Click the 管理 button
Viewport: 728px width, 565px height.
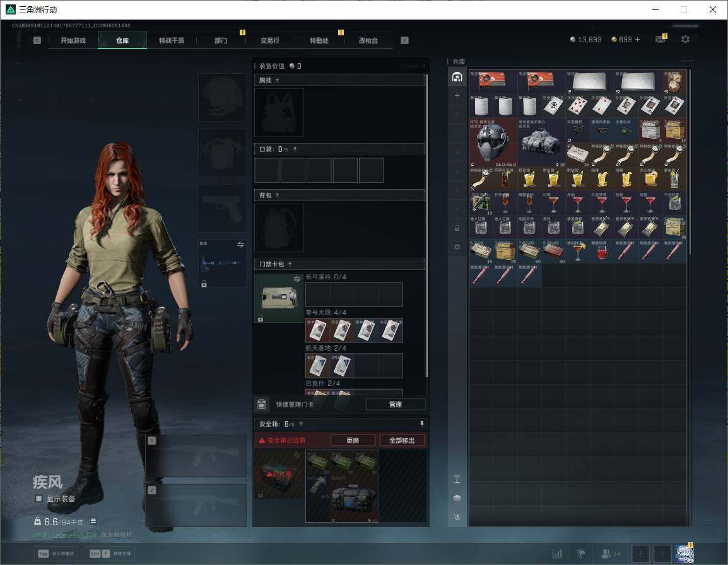coord(395,404)
